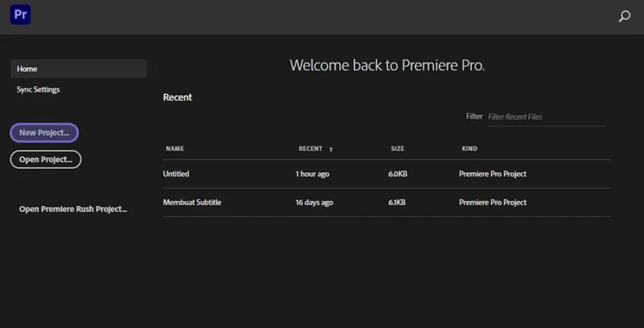Click the Open Project button

click(x=46, y=159)
